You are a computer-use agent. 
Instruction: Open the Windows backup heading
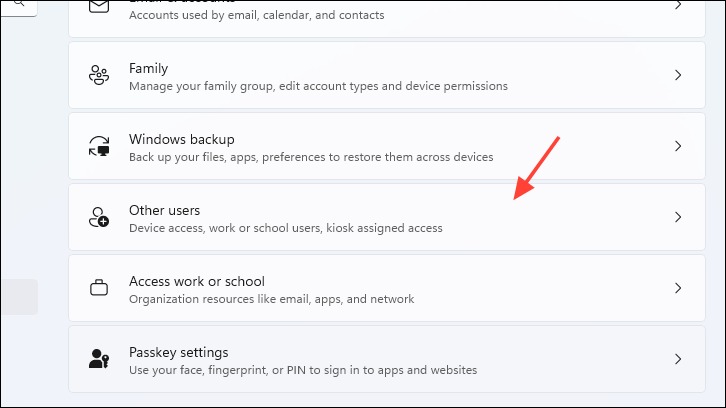(x=182, y=139)
